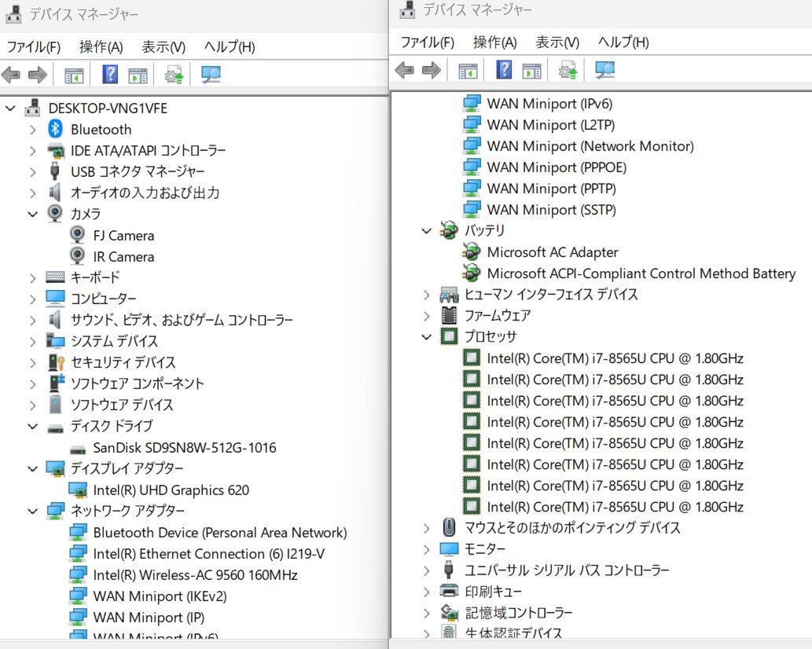This screenshot has height=649, width=812.
Task: Select the Microsoft AC Adapter battery icon
Action: pyautogui.click(x=471, y=252)
